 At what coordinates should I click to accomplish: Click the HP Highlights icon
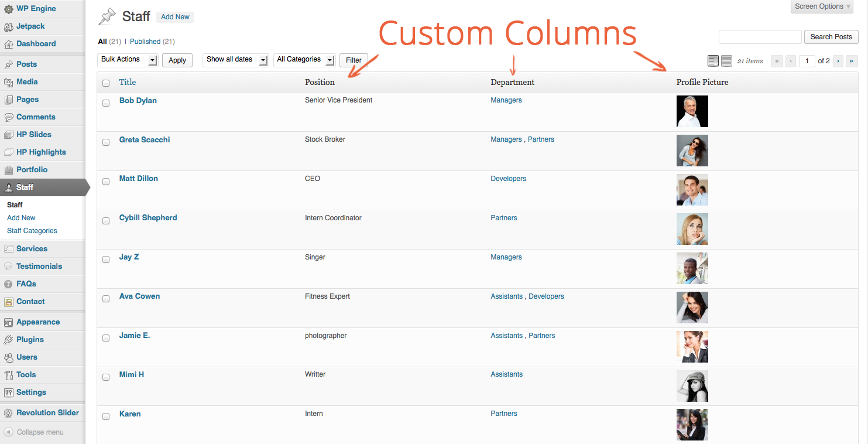point(8,152)
